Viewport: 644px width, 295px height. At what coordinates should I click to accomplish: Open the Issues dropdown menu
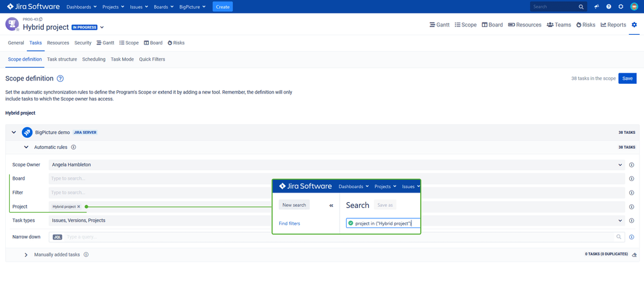(139, 6)
